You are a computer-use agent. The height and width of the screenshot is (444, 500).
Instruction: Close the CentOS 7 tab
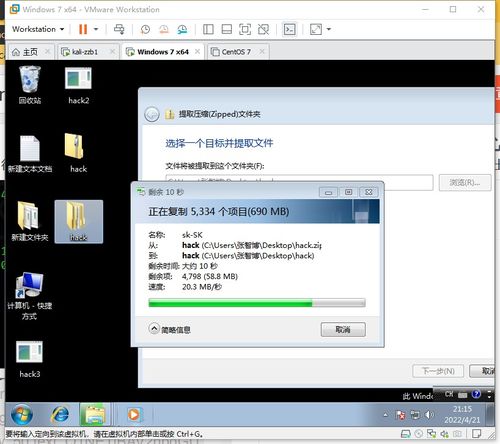click(x=262, y=52)
